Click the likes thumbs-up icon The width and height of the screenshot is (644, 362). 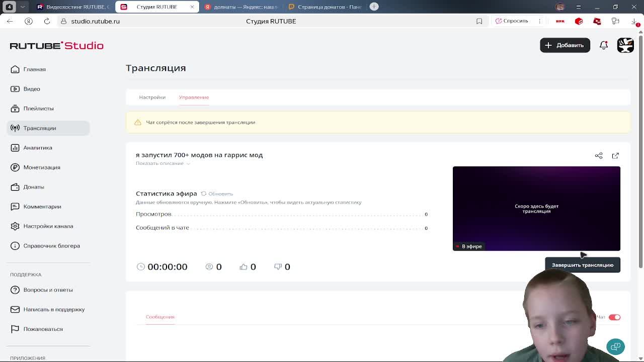pyautogui.click(x=244, y=266)
